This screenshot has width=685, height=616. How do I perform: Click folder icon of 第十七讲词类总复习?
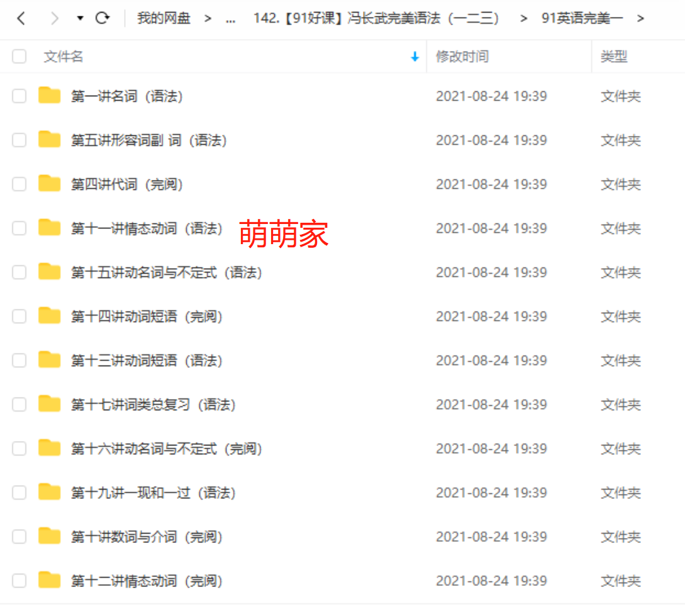[x=49, y=404]
